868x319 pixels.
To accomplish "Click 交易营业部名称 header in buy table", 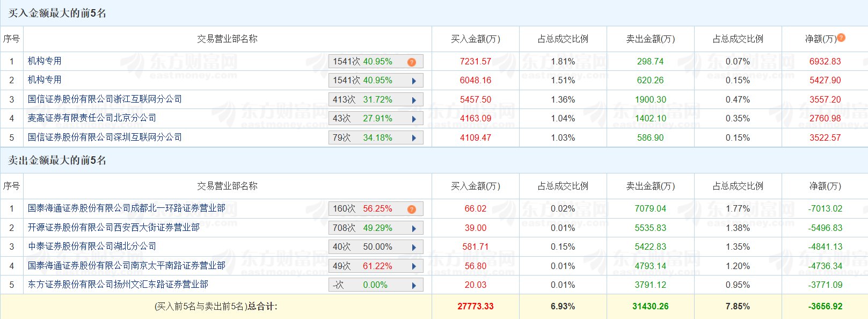I will 227,39.
